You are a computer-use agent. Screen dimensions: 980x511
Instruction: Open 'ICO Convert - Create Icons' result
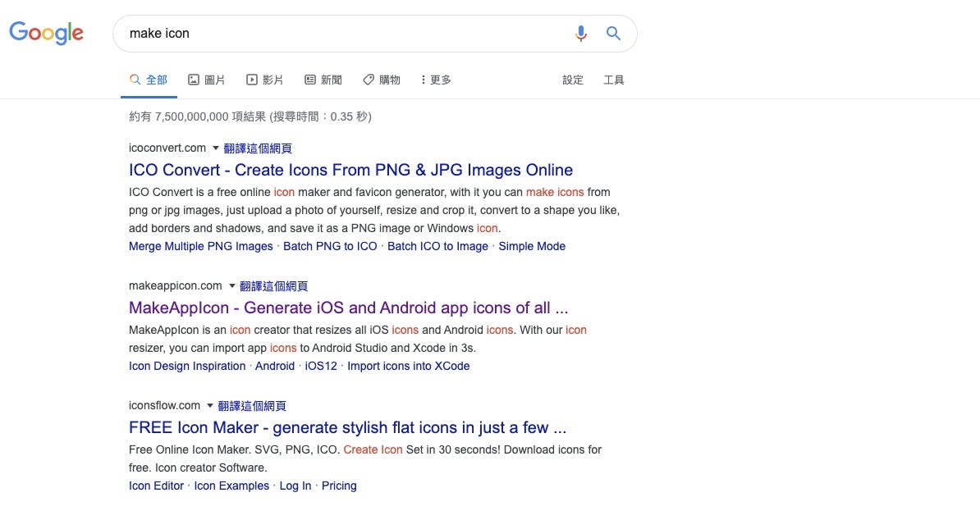tap(350, 170)
